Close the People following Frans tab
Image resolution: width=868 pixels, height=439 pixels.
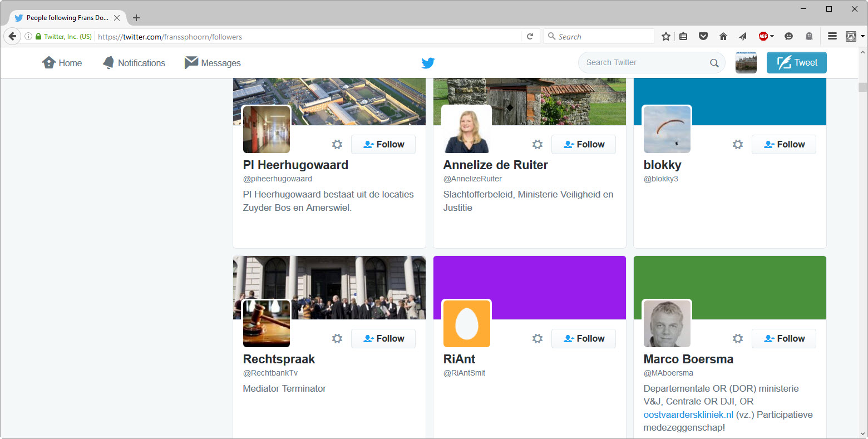[117, 18]
